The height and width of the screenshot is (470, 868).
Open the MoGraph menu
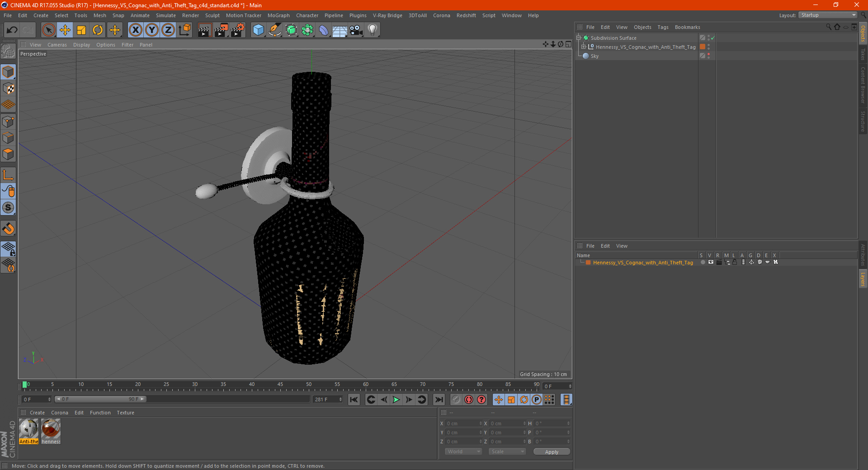tap(278, 15)
